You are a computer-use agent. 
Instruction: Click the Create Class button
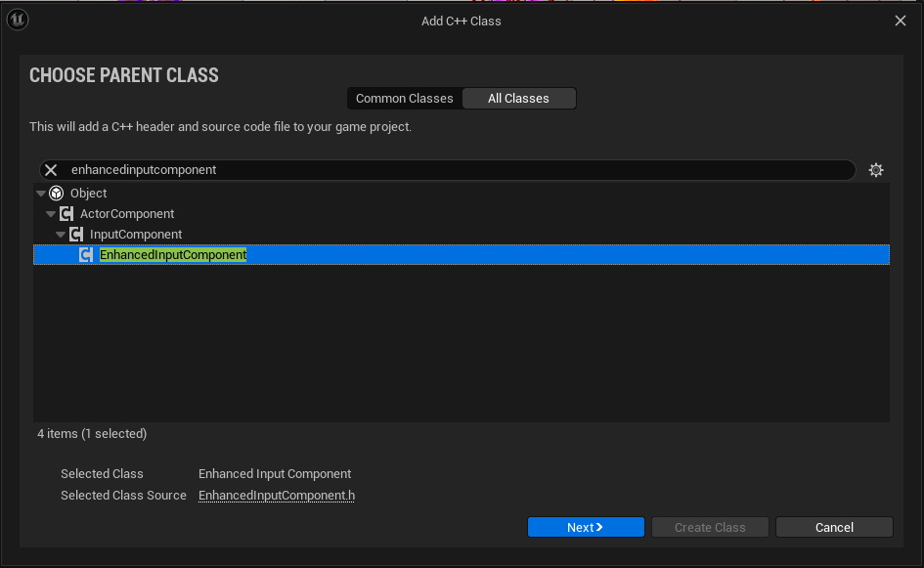(x=710, y=527)
